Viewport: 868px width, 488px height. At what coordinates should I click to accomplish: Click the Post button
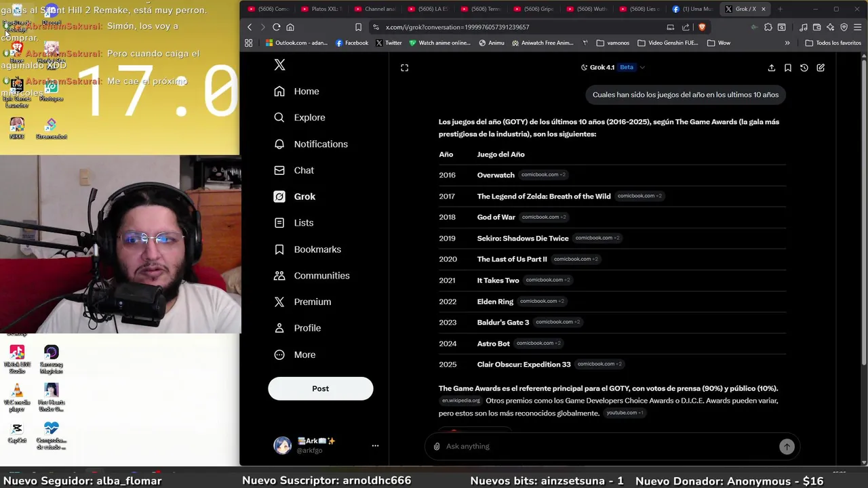320,388
